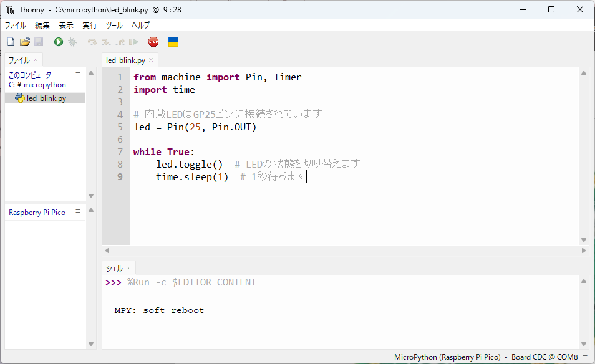Image resolution: width=595 pixels, height=364 pixels.
Task: Click the editor horizontal scrollbar track
Action: point(343,251)
